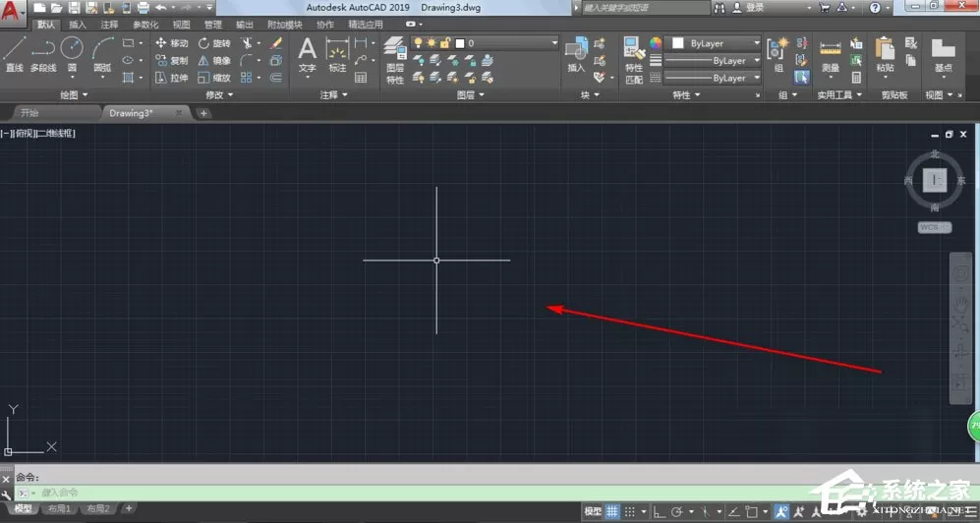This screenshot has height=523, width=980.
Task: Expand the Block (块) panel
Action: point(590,95)
